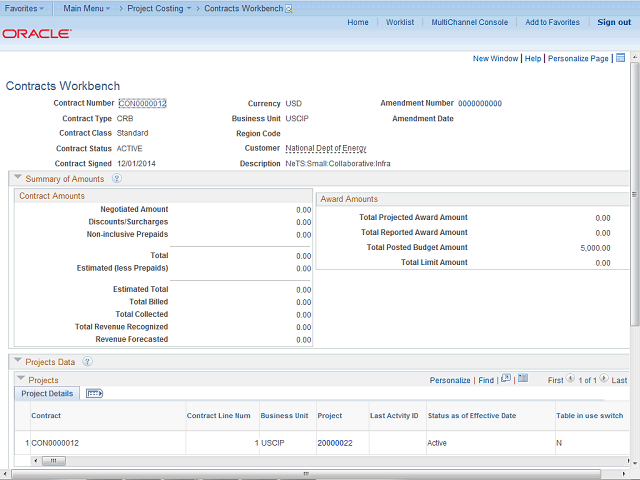Click the Projects Data help icon

pyautogui.click(x=88, y=362)
